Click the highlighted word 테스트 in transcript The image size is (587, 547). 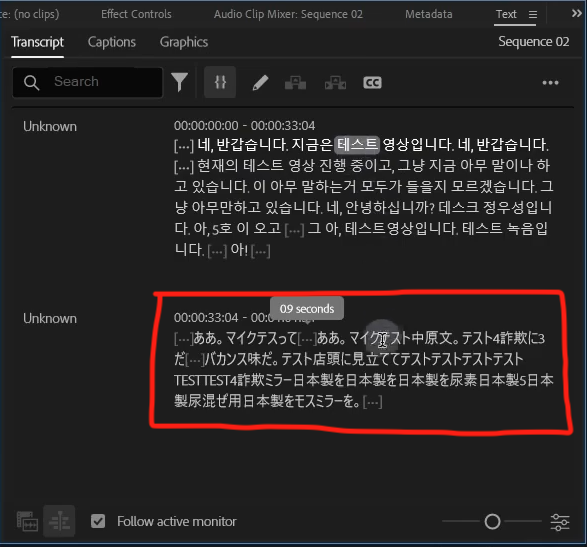357,145
